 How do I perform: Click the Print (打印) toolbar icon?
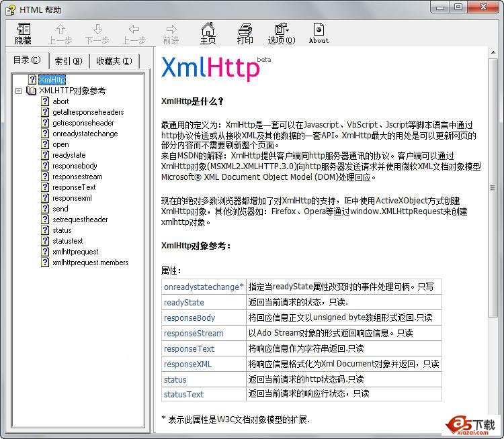click(x=245, y=34)
